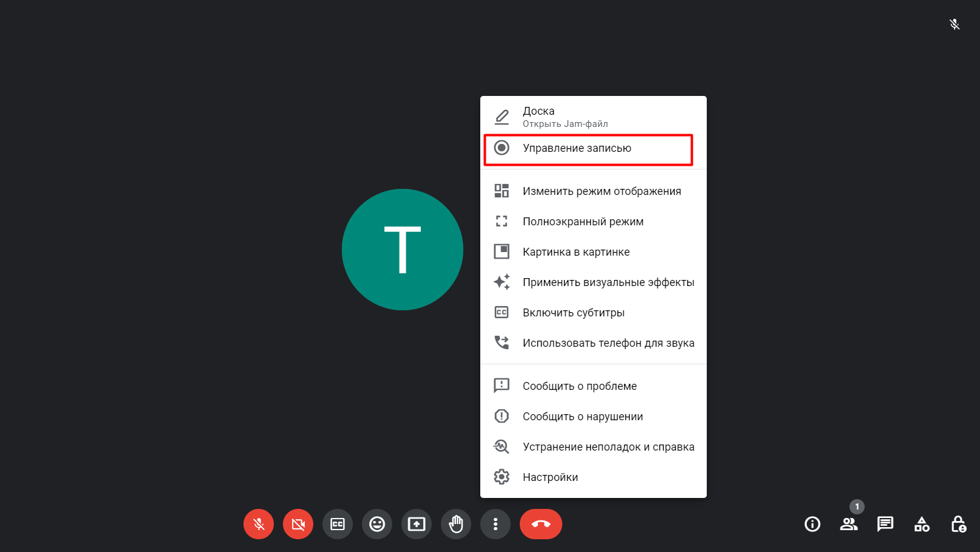Toggle captions button in bottom bar
980x552 pixels.
tap(338, 524)
